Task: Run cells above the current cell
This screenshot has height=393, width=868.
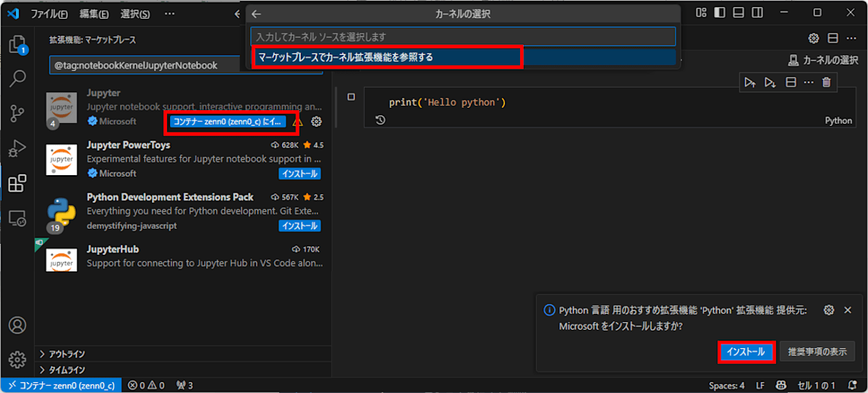Action: pyautogui.click(x=750, y=83)
